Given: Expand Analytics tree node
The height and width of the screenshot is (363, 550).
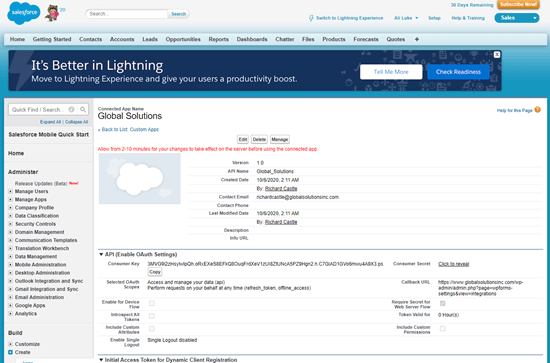Looking at the screenshot, I should tap(10, 314).
